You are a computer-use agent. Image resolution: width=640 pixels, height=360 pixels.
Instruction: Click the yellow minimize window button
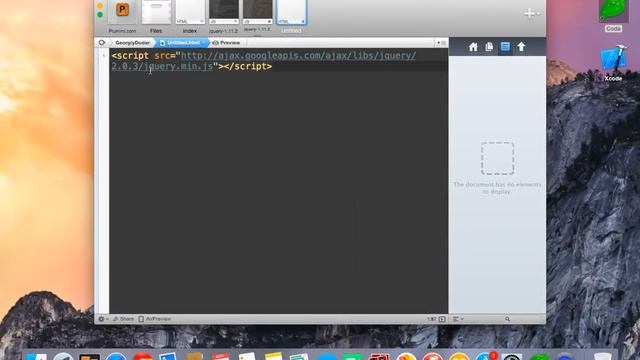pos(100,6)
